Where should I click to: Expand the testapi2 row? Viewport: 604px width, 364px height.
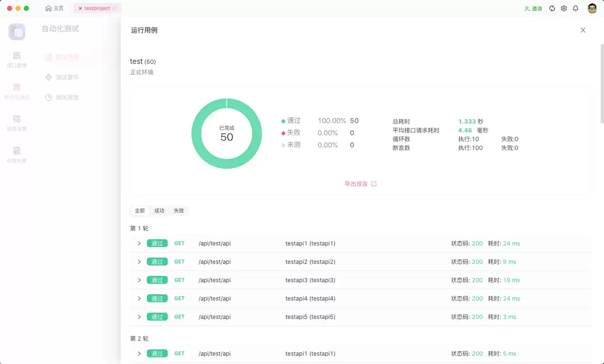click(139, 262)
